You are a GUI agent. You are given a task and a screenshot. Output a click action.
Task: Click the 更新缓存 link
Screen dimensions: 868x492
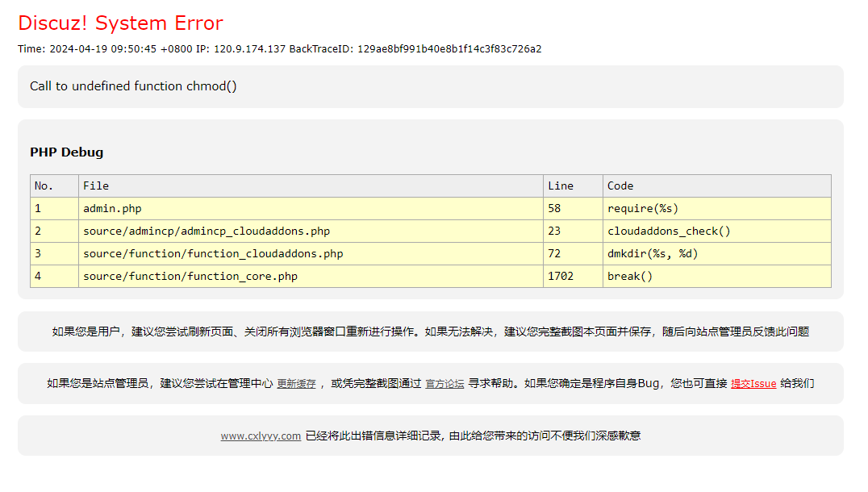[x=296, y=384]
